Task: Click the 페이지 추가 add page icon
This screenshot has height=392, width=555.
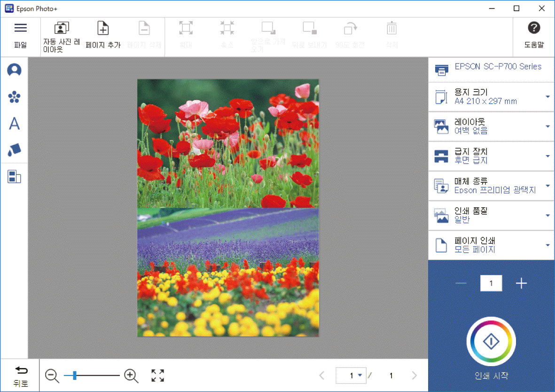Action: [103, 29]
